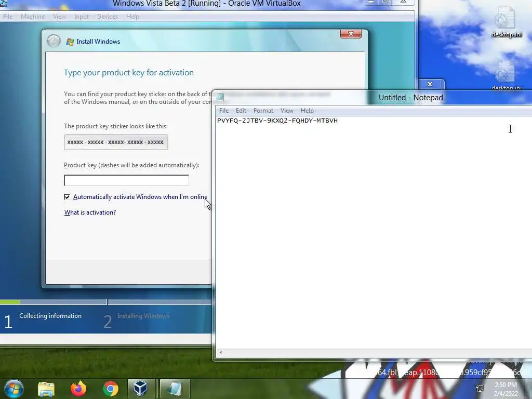Open Notepad Help menu
Image resolution: width=532 pixels, height=399 pixels.
(307, 111)
